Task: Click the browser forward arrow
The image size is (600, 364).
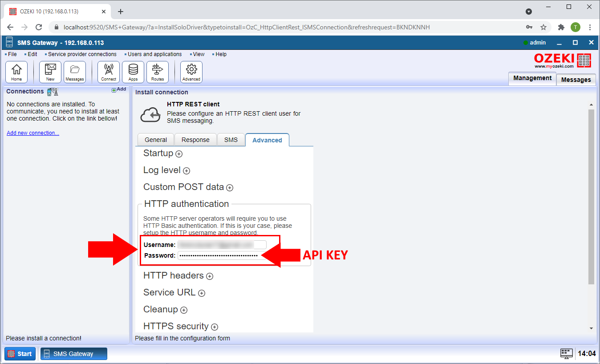Action: (24, 27)
